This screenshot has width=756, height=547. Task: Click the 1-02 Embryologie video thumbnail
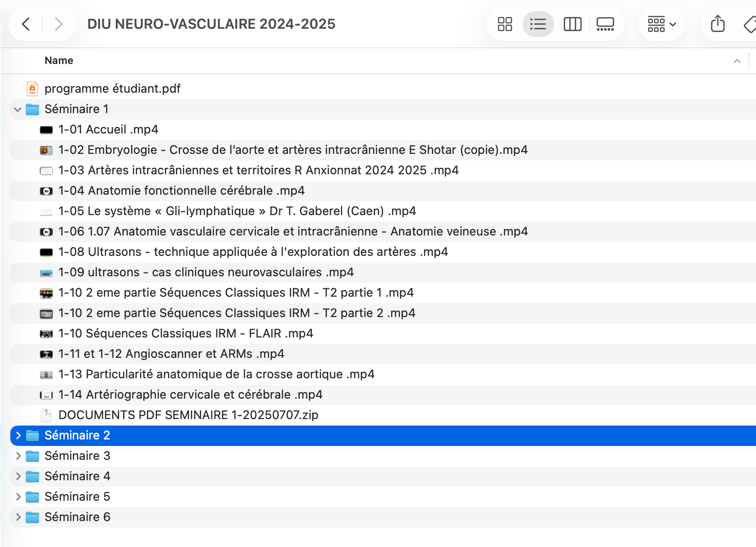tap(46, 150)
